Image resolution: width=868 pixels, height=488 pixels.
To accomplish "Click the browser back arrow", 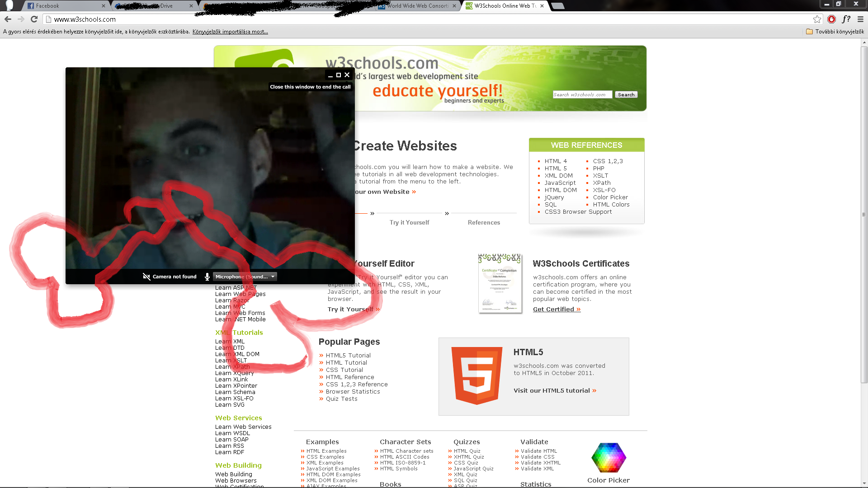I will 8,19.
